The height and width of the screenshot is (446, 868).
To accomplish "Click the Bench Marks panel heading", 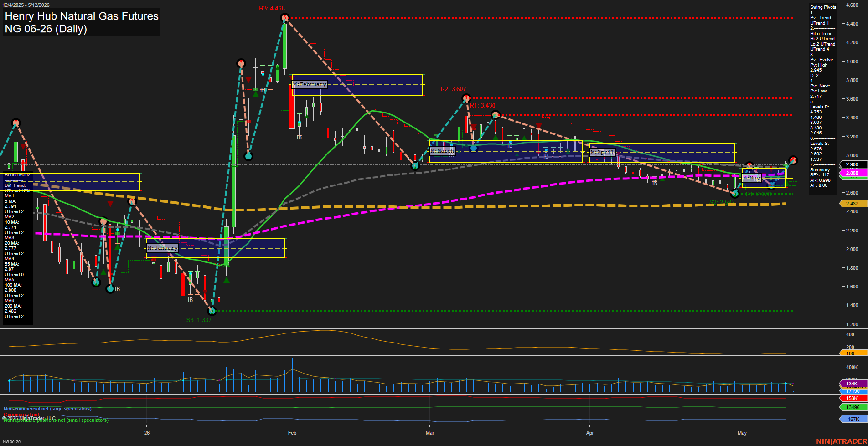I will click(x=18, y=175).
